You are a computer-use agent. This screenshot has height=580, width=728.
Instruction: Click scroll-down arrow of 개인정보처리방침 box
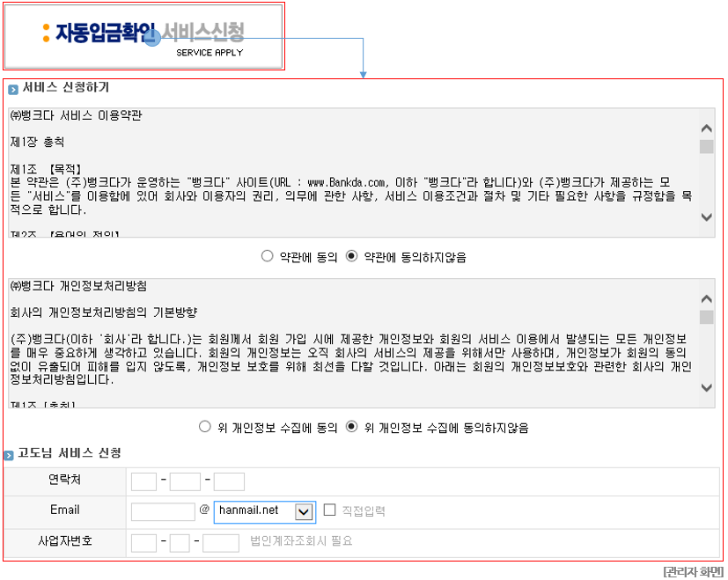(707, 387)
